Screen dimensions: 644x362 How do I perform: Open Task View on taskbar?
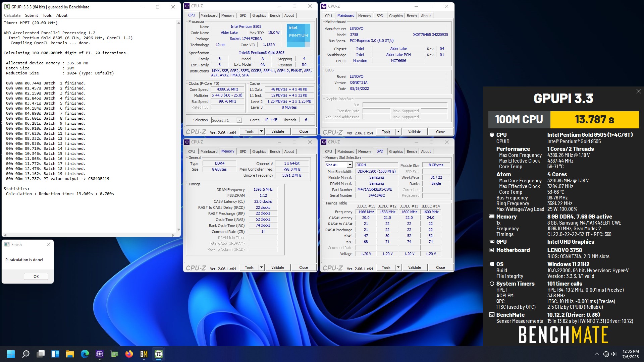41,354
